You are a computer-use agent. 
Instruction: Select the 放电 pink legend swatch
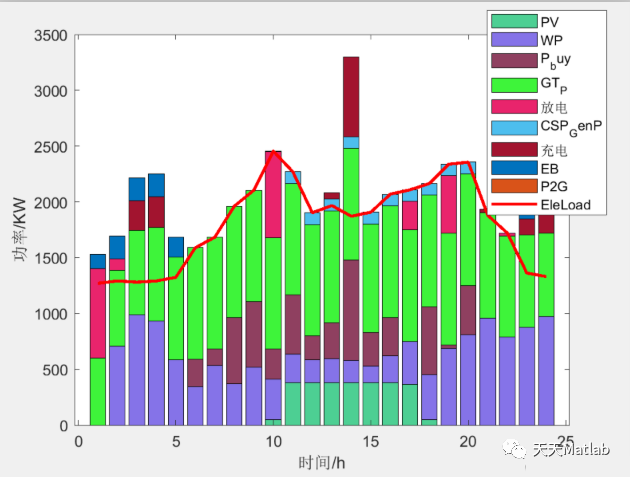[514, 107]
